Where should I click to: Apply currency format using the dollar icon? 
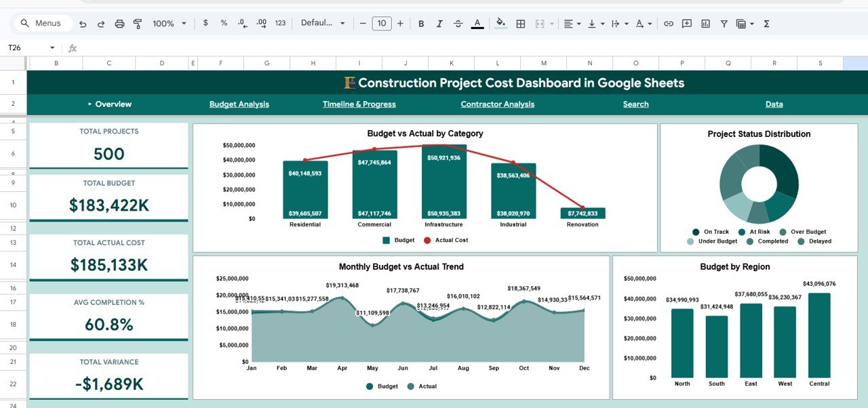[205, 23]
